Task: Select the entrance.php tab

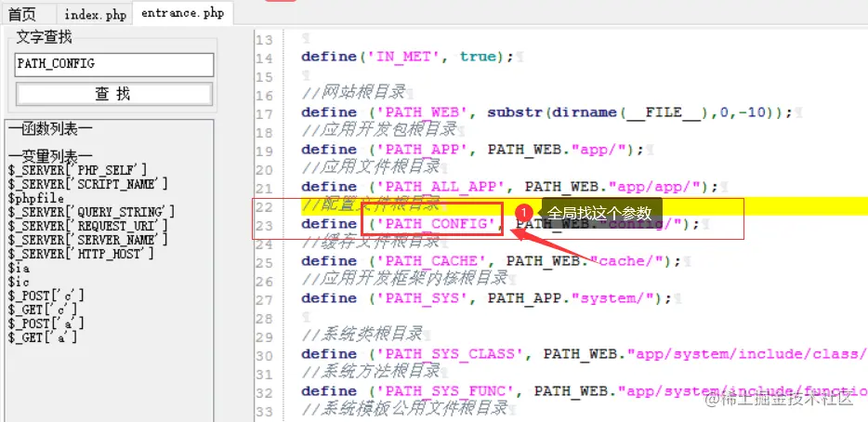Action: (x=183, y=13)
